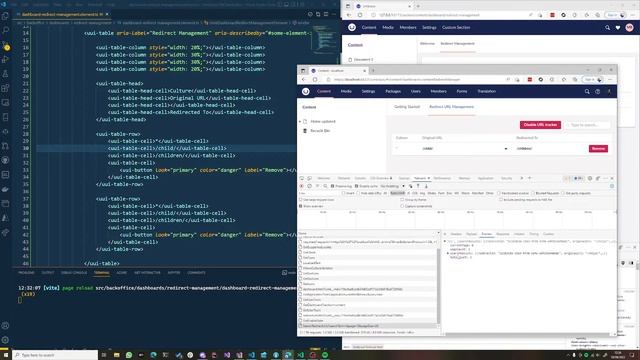Click Disable URL tracker button
This screenshot has height=360, width=640.
(x=540, y=125)
